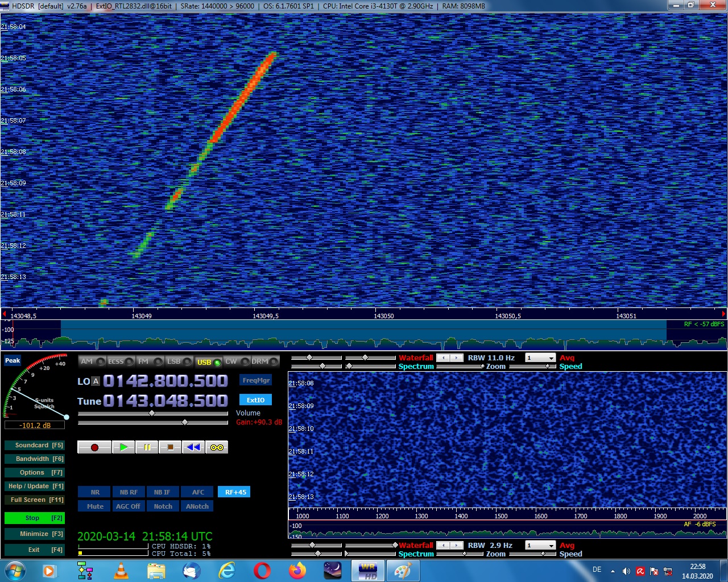Image resolution: width=728 pixels, height=582 pixels.
Task: Click the red right-edge frequency scale arrow
Action: pyautogui.click(x=723, y=314)
